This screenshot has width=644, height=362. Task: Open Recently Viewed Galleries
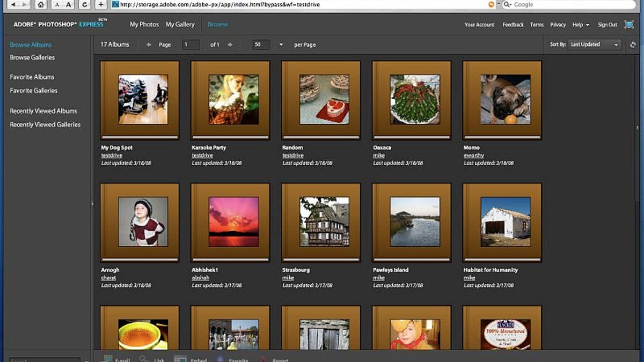coord(45,124)
